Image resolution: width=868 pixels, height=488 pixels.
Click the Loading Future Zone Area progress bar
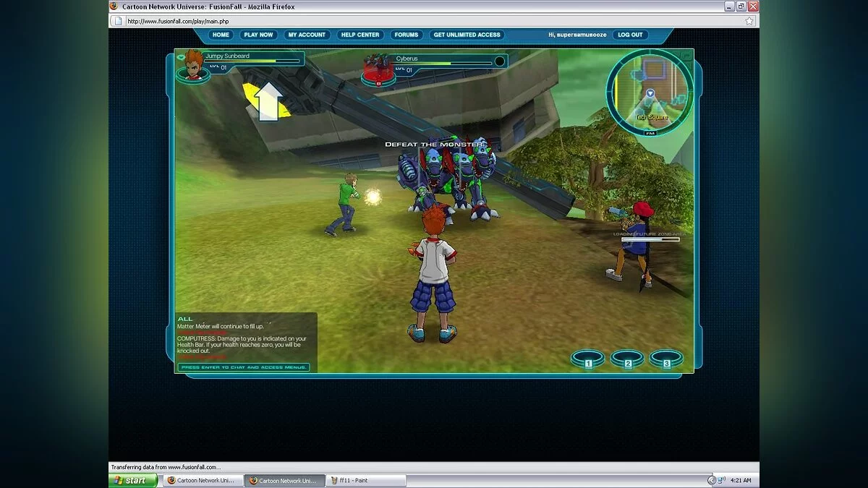coord(650,240)
